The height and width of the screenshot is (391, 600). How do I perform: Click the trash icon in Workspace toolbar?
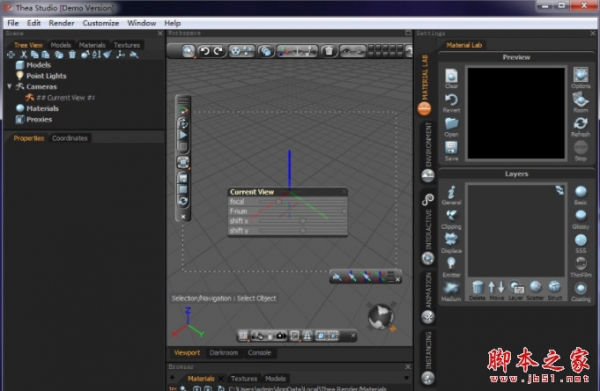point(329,51)
